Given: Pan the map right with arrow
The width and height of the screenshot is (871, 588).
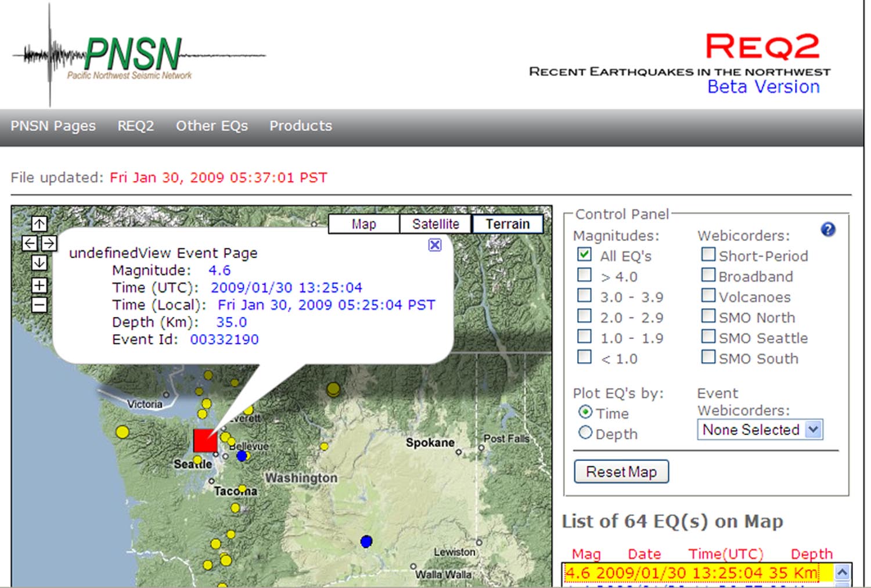Looking at the screenshot, I should 49,243.
